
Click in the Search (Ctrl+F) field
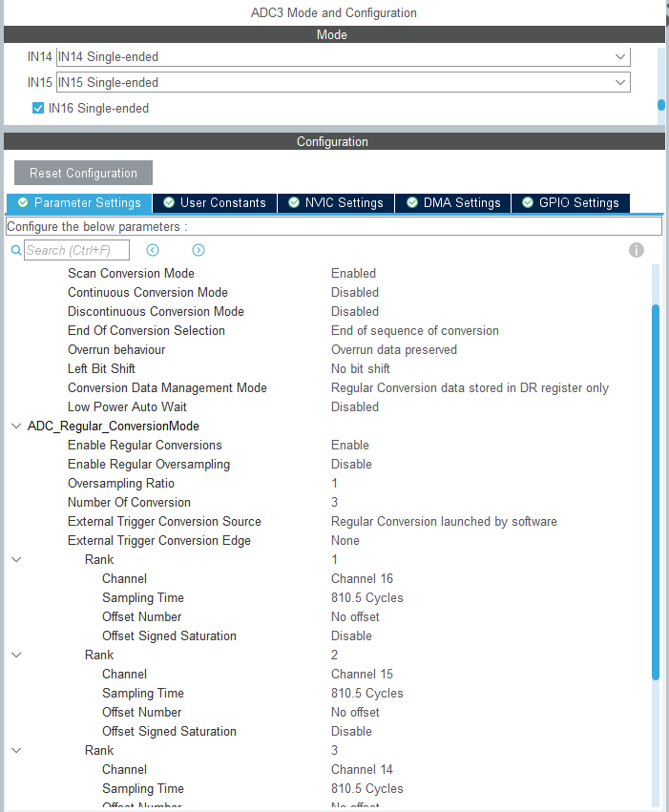(76, 250)
